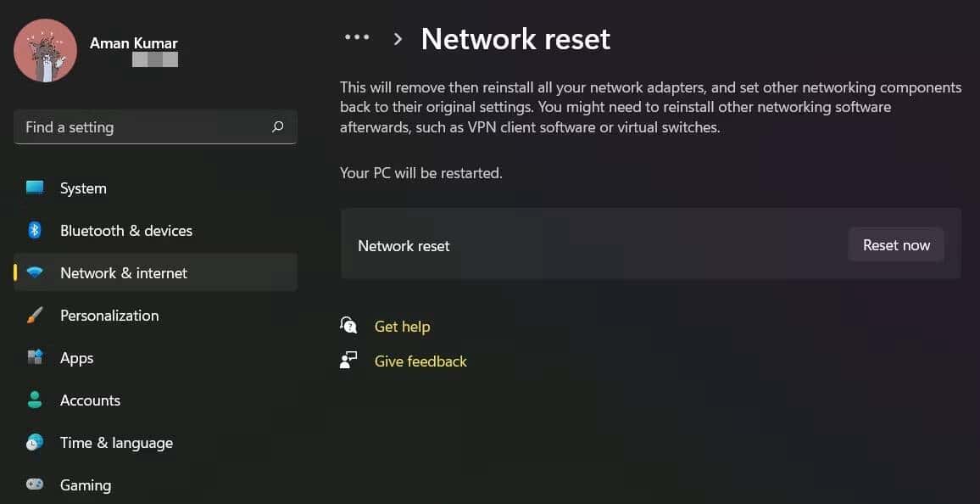Open the breadcrumb overflow ellipsis menu
The image size is (980, 504).
point(357,37)
